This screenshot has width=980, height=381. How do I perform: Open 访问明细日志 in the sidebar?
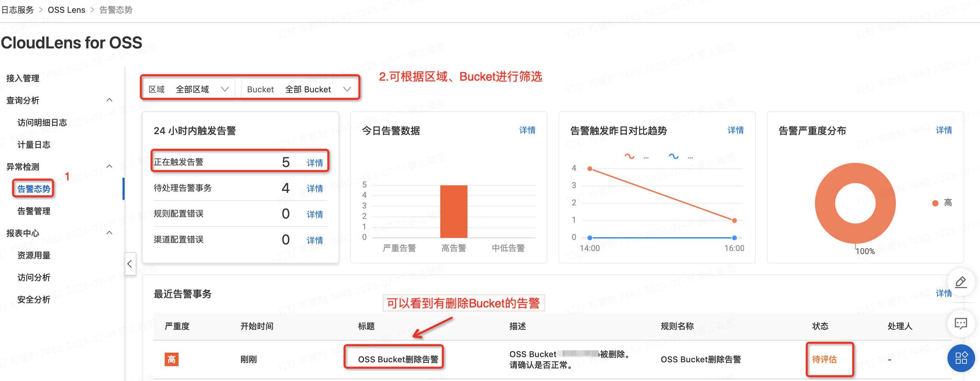pyautogui.click(x=42, y=122)
